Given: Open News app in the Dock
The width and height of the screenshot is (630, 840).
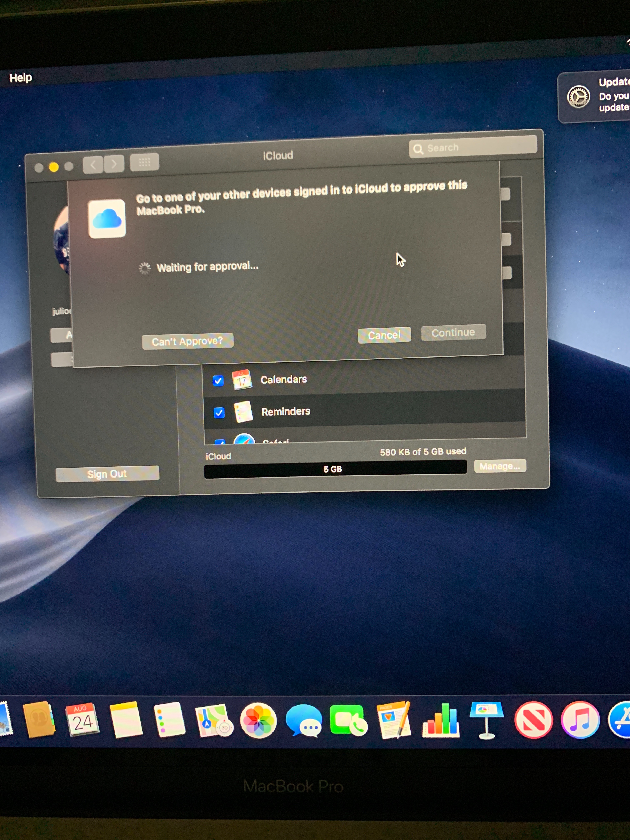Looking at the screenshot, I should click(533, 720).
